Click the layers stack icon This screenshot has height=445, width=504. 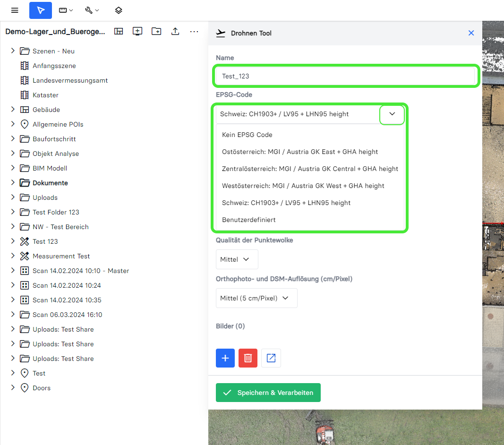(119, 10)
